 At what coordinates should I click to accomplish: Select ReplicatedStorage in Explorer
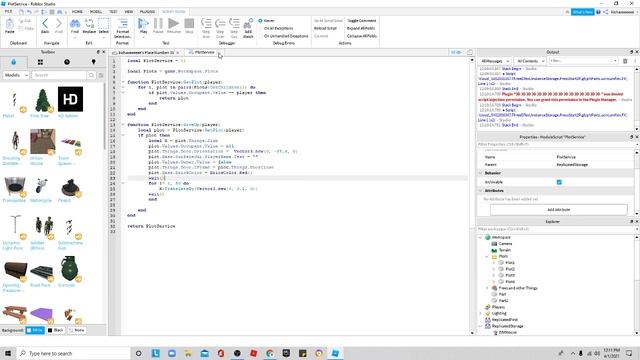[x=507, y=326]
